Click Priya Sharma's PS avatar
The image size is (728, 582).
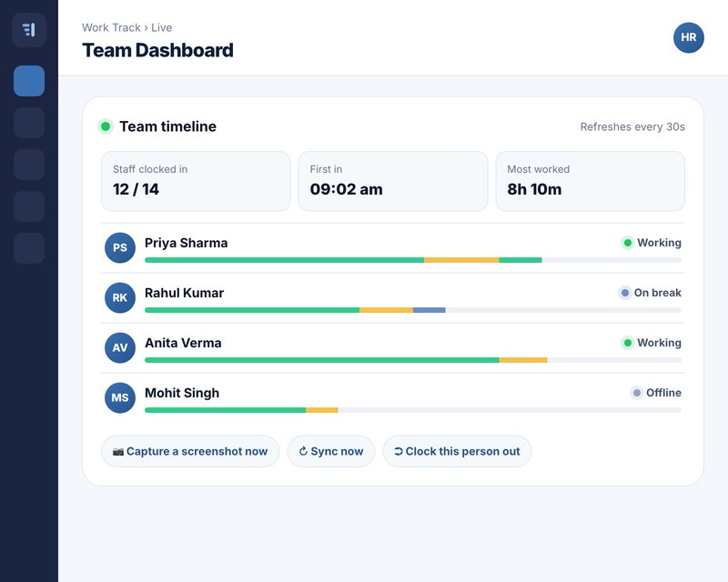(x=120, y=248)
